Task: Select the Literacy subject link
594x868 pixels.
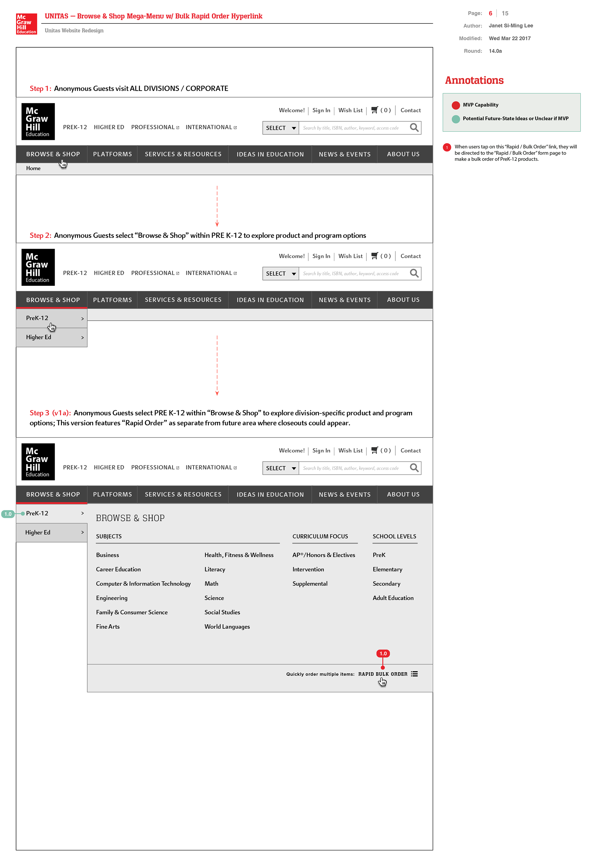Action: click(215, 570)
